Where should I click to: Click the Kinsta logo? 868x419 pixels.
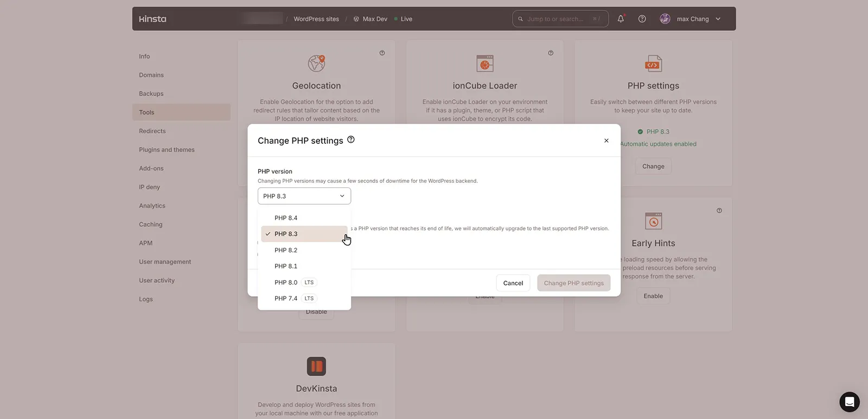coord(152,19)
